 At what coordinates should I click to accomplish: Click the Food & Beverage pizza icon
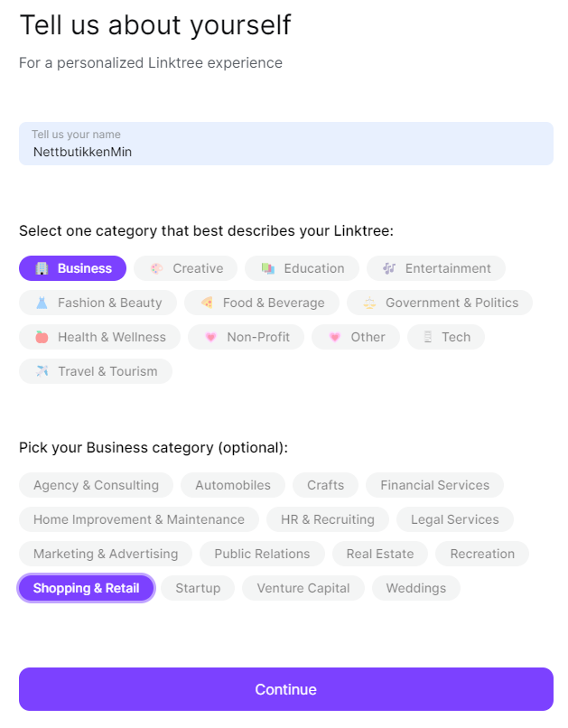pyautogui.click(x=207, y=303)
